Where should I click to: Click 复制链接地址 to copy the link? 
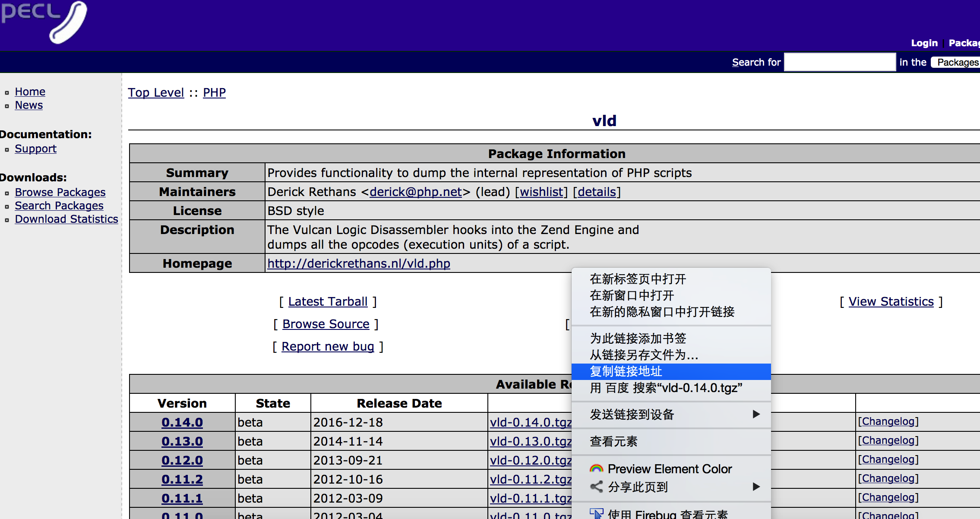click(671, 371)
